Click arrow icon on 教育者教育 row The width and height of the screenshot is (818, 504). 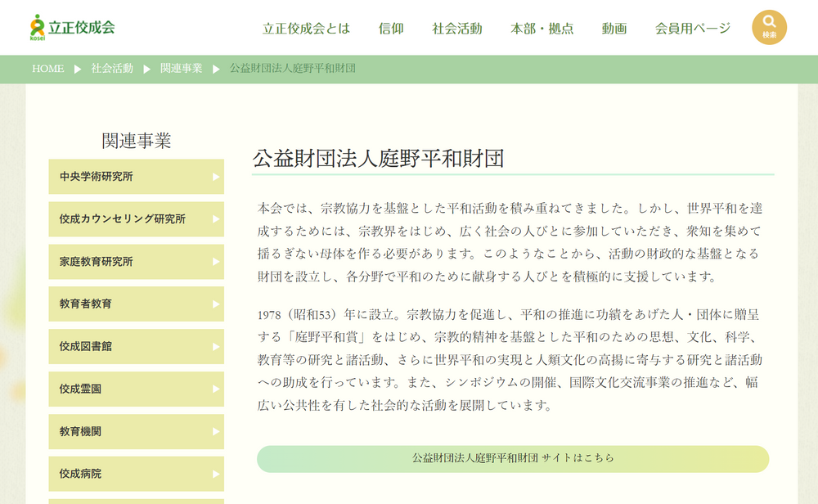pos(216,304)
